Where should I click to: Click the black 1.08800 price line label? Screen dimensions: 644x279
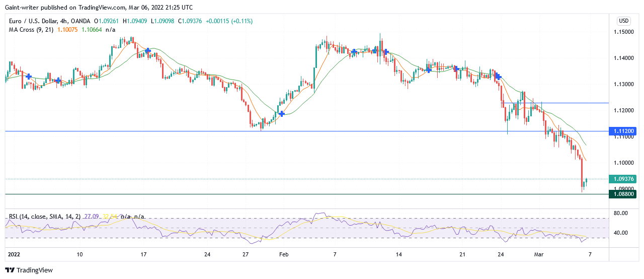(x=624, y=194)
